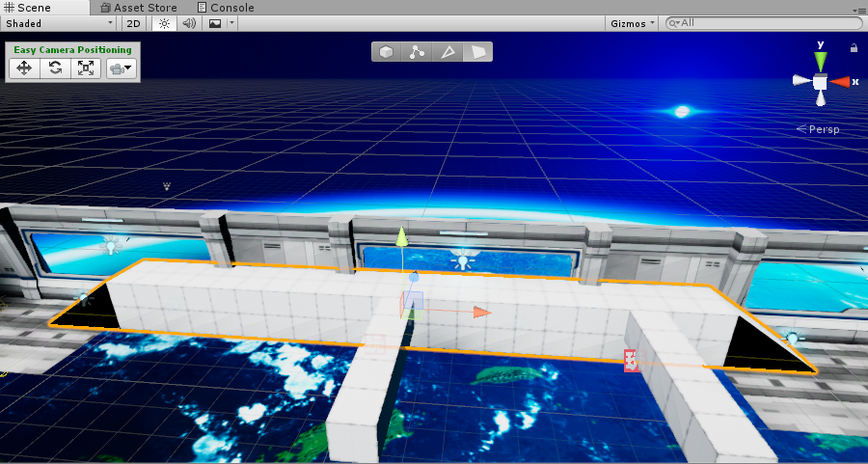Select ProBuilder edge selection mode
The width and height of the screenshot is (868, 464).
448,52
